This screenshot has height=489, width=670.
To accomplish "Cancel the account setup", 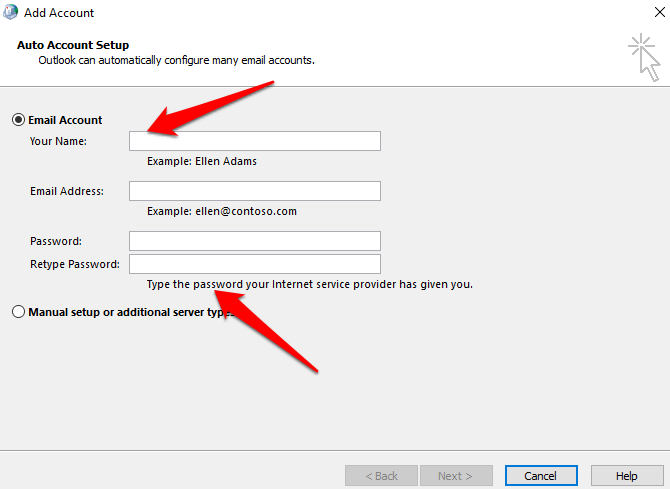I will (x=541, y=476).
